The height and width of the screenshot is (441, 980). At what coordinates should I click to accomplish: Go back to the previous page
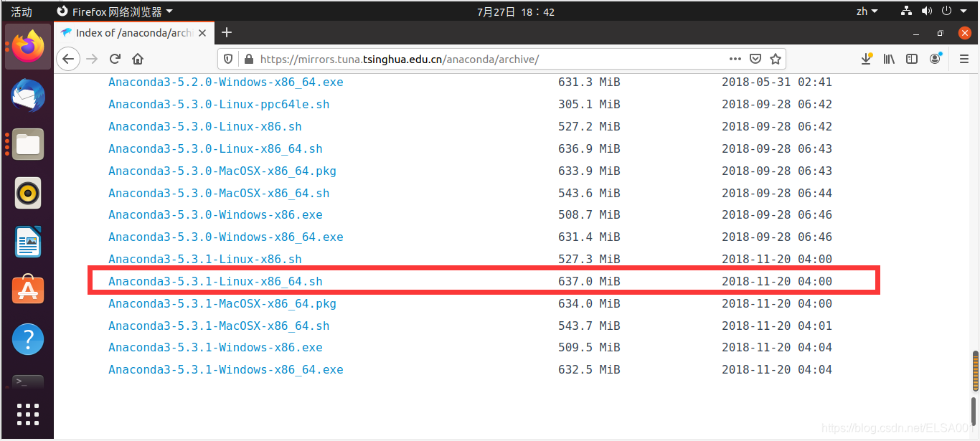point(68,59)
